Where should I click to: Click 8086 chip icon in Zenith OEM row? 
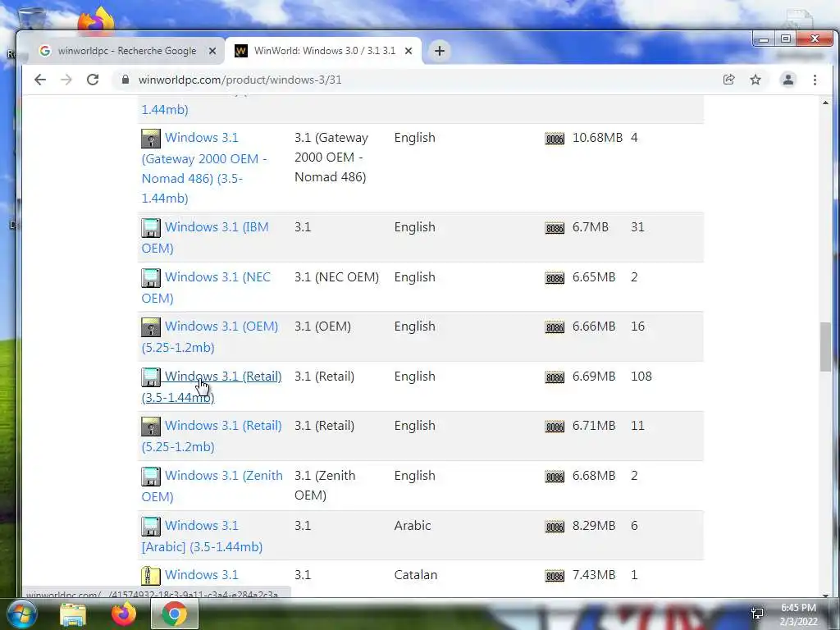click(555, 477)
